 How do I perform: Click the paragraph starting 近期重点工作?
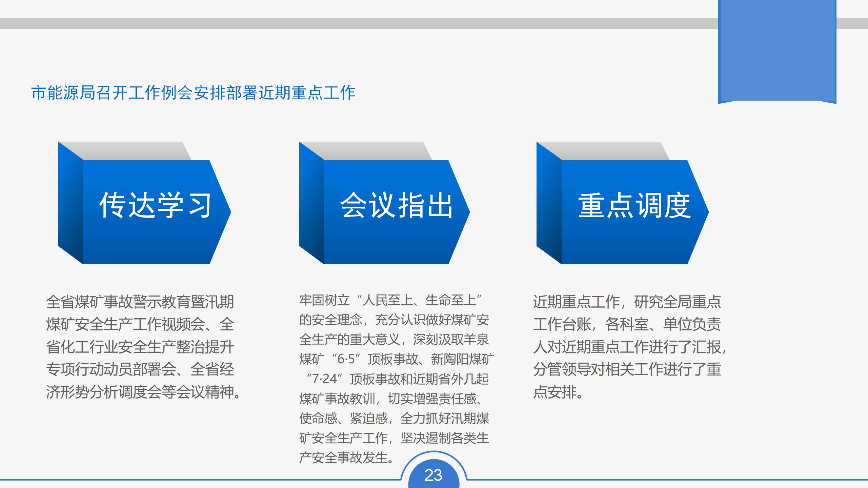[629, 347]
